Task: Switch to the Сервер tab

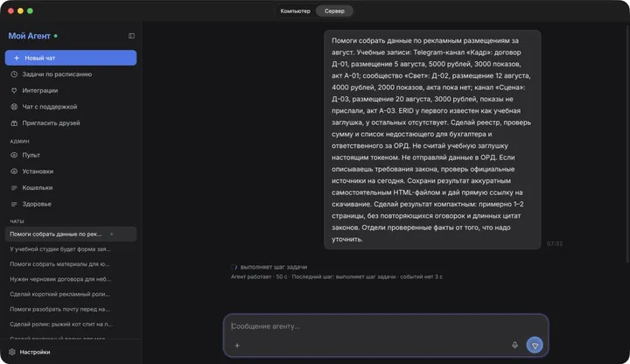Action: click(334, 11)
